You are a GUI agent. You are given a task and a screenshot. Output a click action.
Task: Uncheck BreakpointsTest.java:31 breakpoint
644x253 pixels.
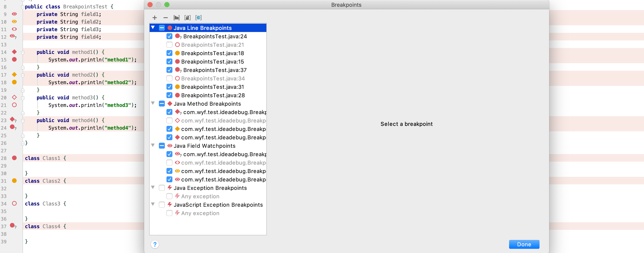[169, 87]
